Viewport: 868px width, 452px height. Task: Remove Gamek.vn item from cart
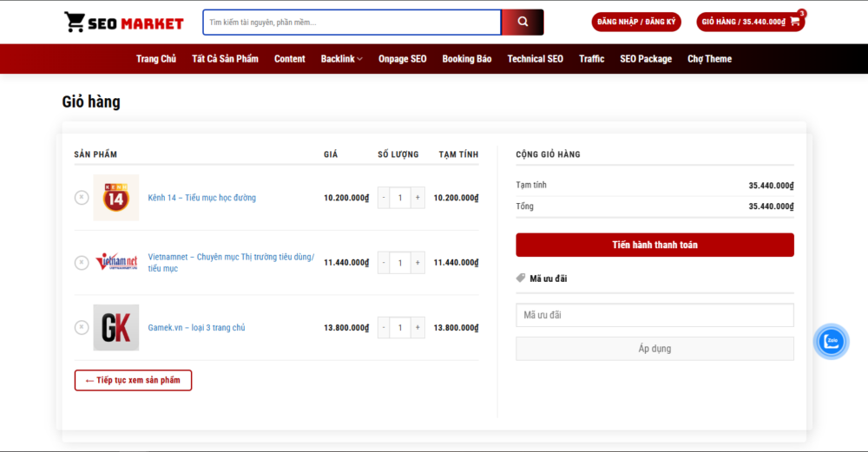point(82,327)
